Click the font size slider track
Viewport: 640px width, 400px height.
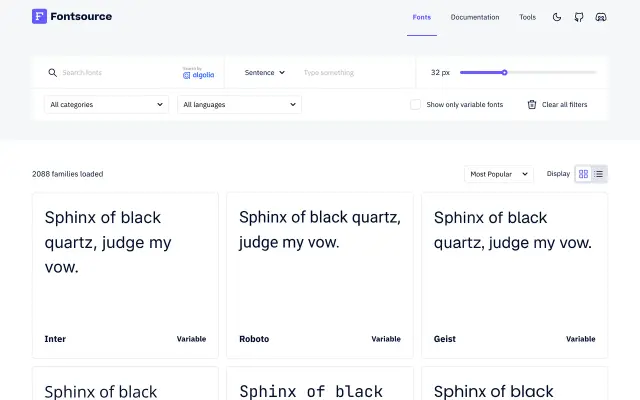coord(528,73)
